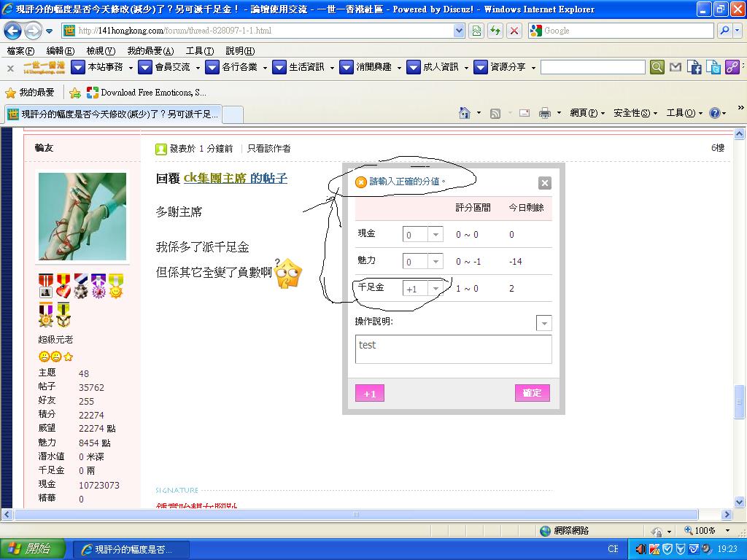Click the Home icon in command bar
This screenshot has width=747, height=560.
coord(465,113)
